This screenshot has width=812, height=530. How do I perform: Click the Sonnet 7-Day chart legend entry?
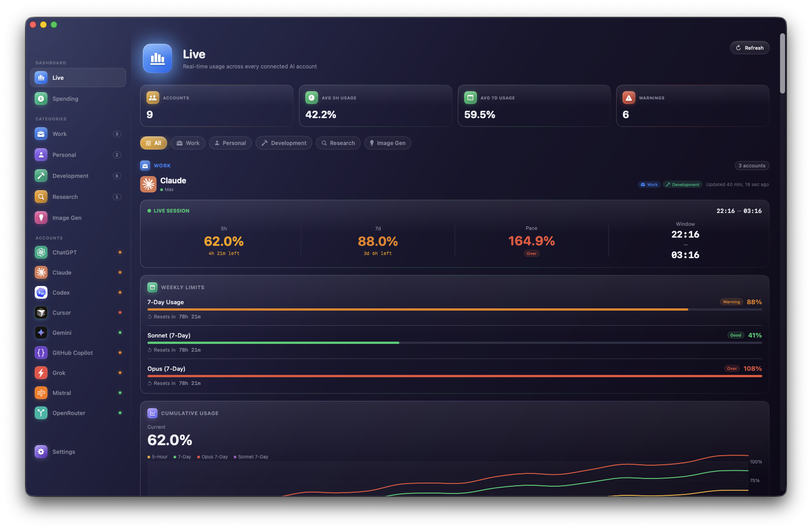pos(251,457)
